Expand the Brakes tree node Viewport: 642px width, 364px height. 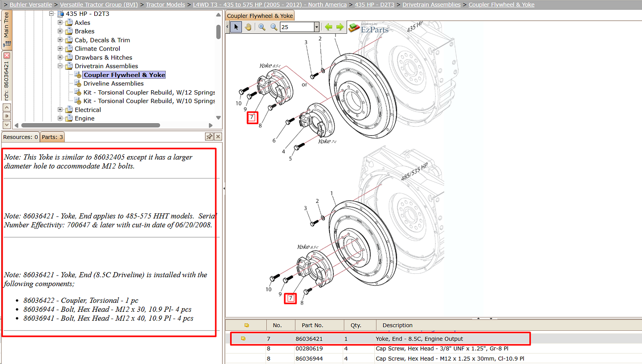60,31
